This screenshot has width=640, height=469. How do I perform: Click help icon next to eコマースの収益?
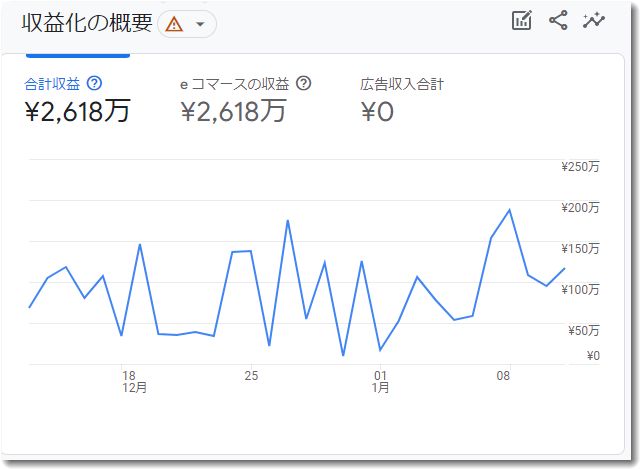pos(304,84)
